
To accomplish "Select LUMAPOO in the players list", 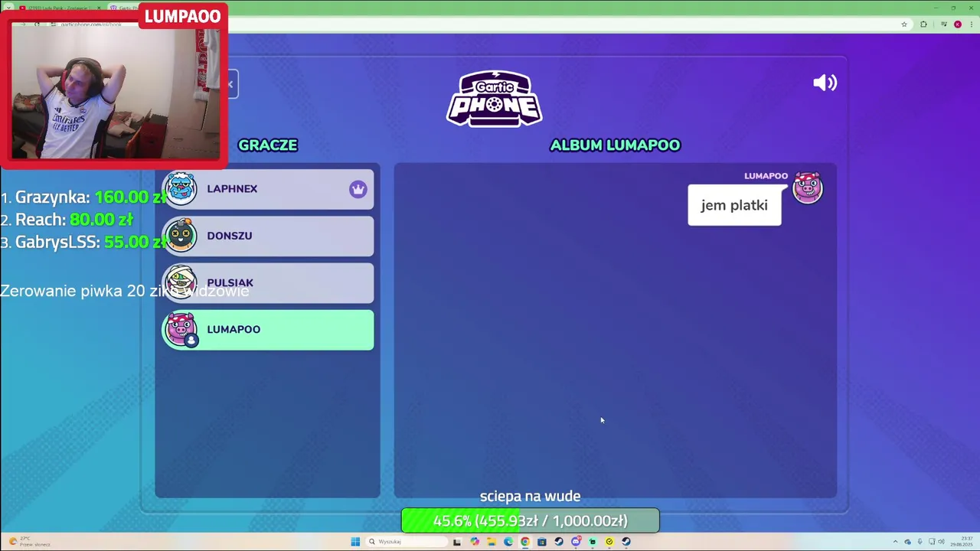I will [268, 330].
